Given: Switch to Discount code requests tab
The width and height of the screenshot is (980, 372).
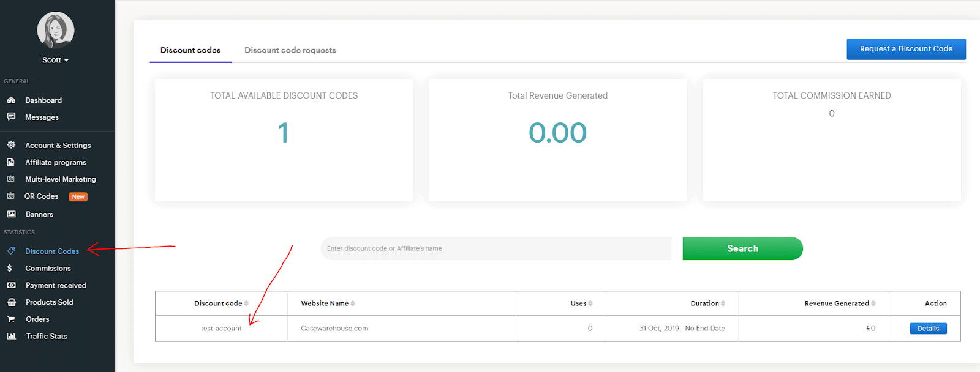Looking at the screenshot, I should [x=290, y=50].
